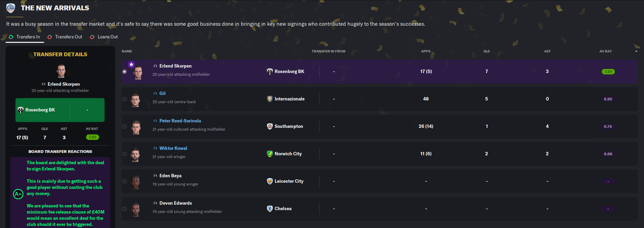Sort by the AV RAT column header
The width and height of the screenshot is (644, 228).
pos(605,51)
